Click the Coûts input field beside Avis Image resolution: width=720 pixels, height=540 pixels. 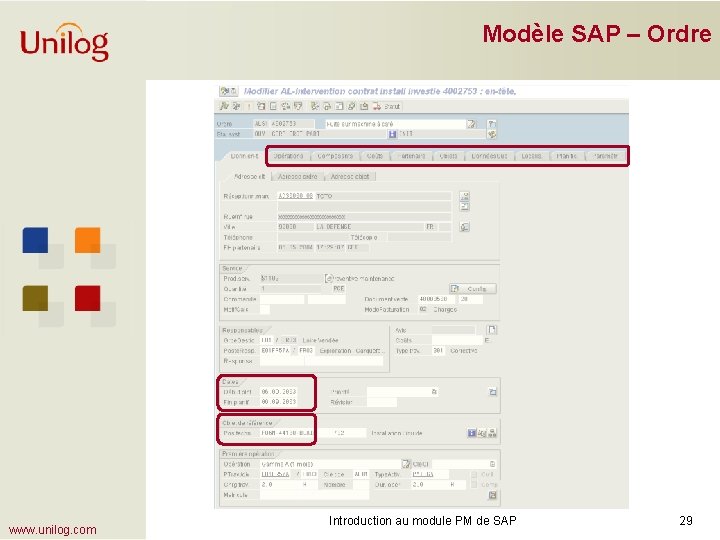click(x=457, y=340)
